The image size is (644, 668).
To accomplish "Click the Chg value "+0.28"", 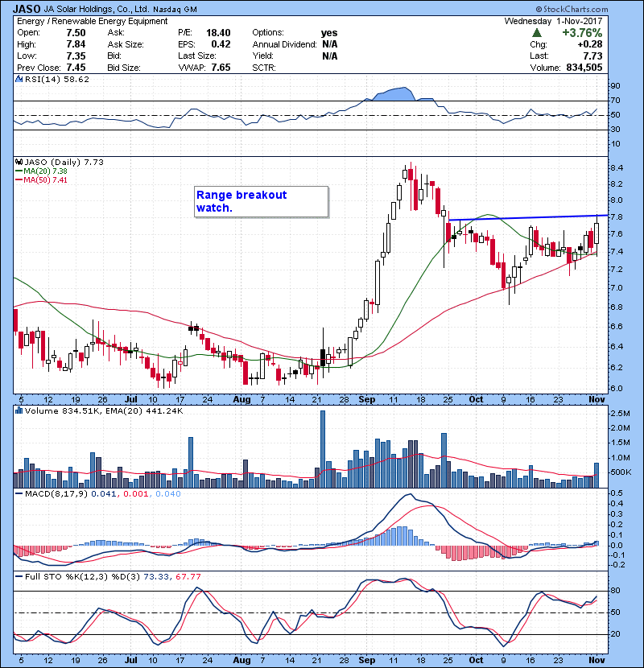I will coord(590,44).
